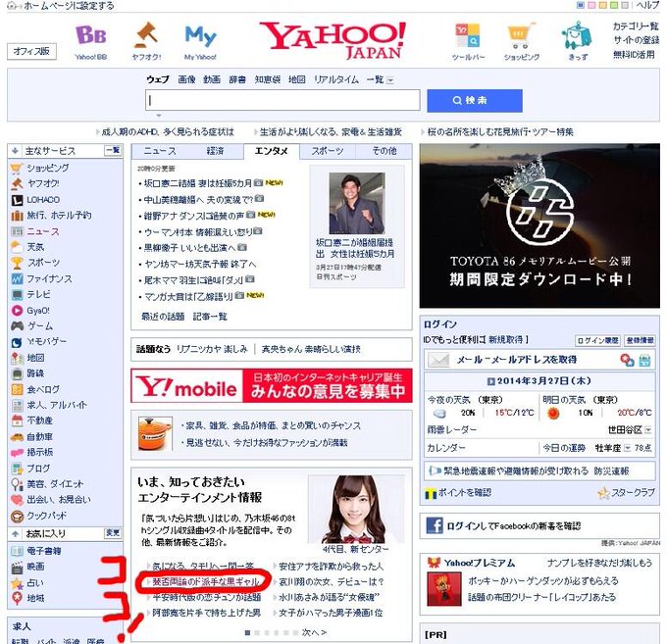The image size is (667, 644).
Task: Click the 一覧 button beside 主なサービス
Action: [113, 150]
